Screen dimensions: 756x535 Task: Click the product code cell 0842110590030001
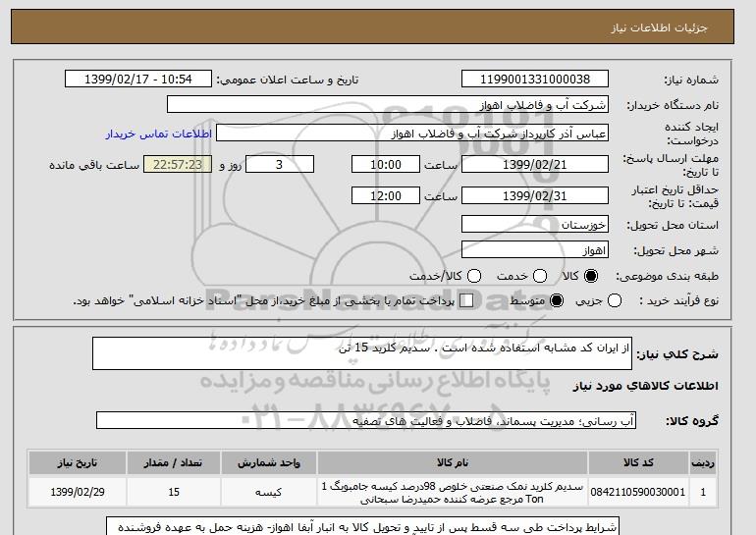pyautogui.click(x=638, y=492)
